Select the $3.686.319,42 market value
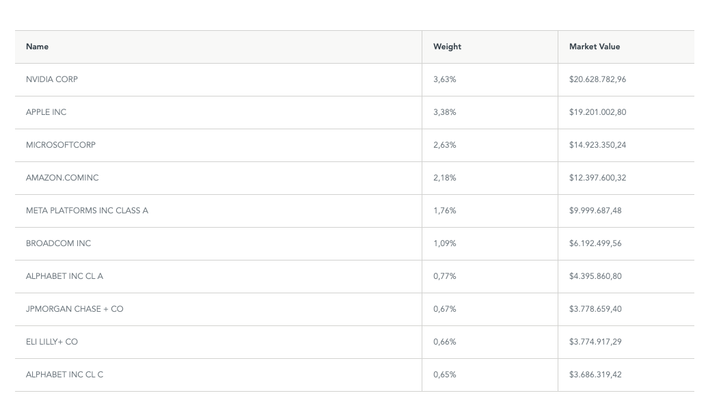721x413 pixels. click(595, 375)
